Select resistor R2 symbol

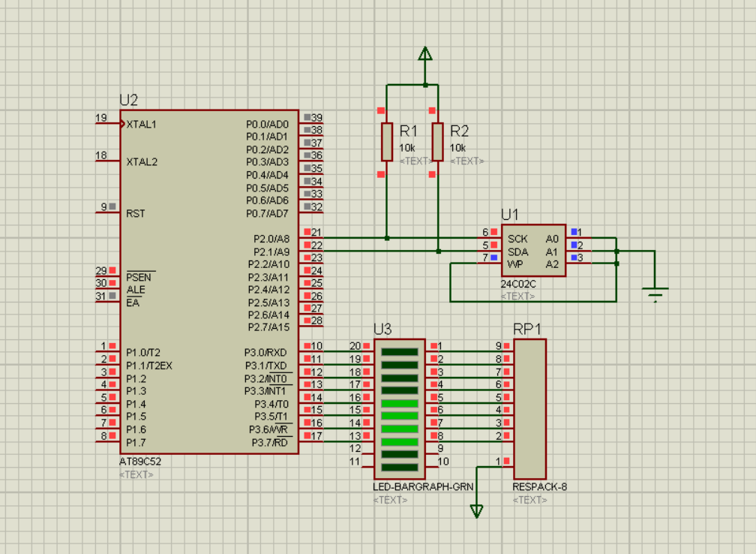click(437, 142)
